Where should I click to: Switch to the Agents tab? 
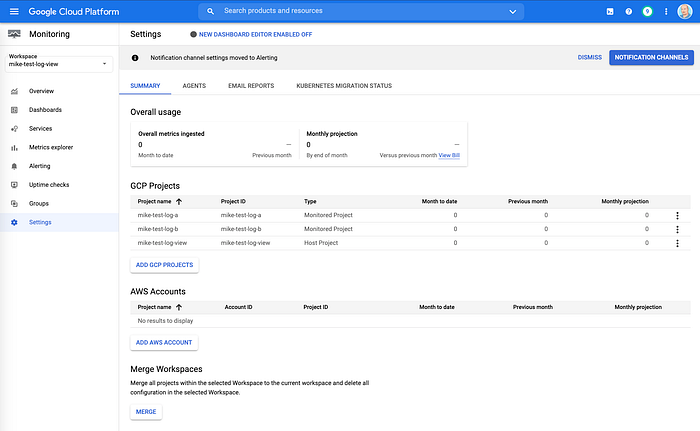tap(194, 86)
